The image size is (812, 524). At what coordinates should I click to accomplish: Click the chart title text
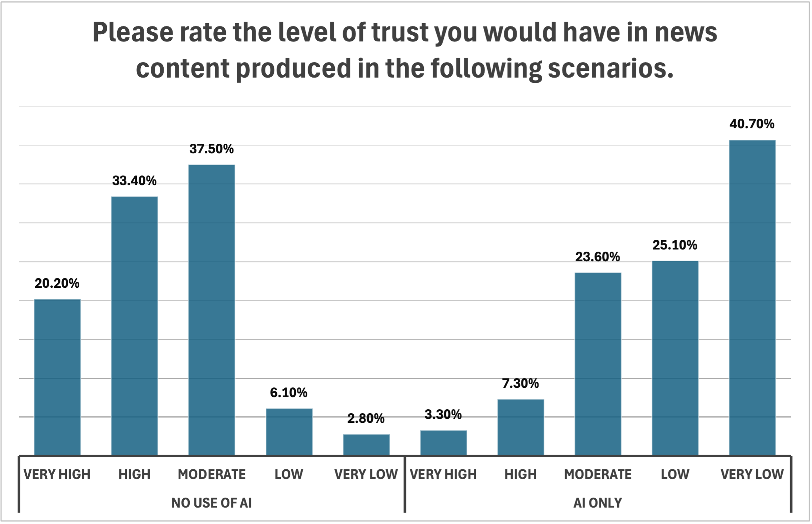[x=405, y=50]
